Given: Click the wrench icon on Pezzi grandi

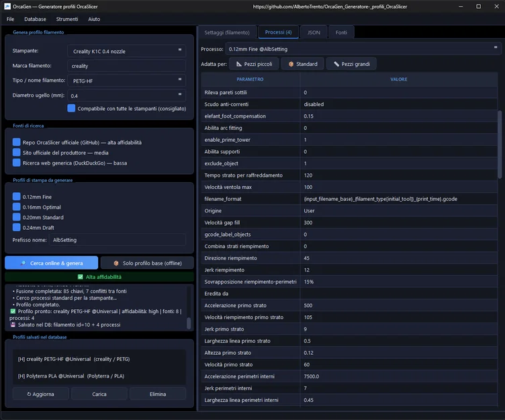Looking at the screenshot, I should tap(336, 64).
